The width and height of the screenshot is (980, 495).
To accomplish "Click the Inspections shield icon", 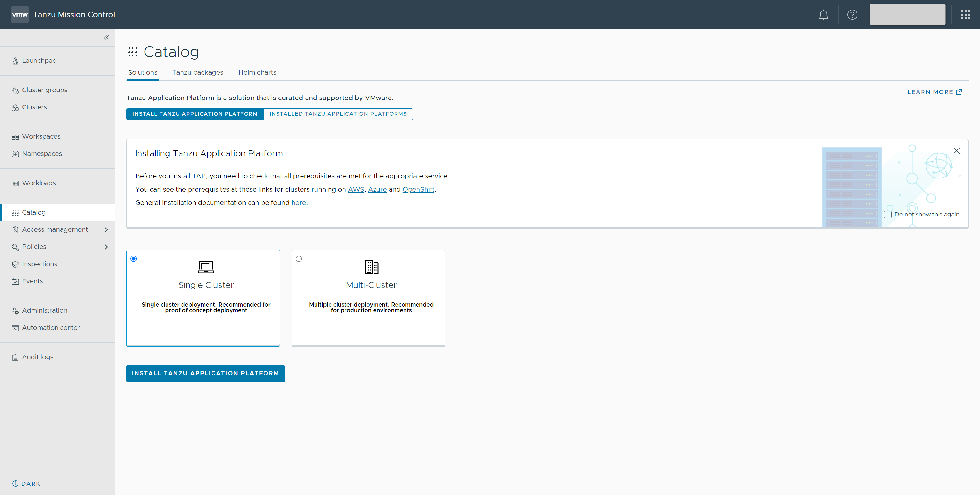I will point(15,264).
